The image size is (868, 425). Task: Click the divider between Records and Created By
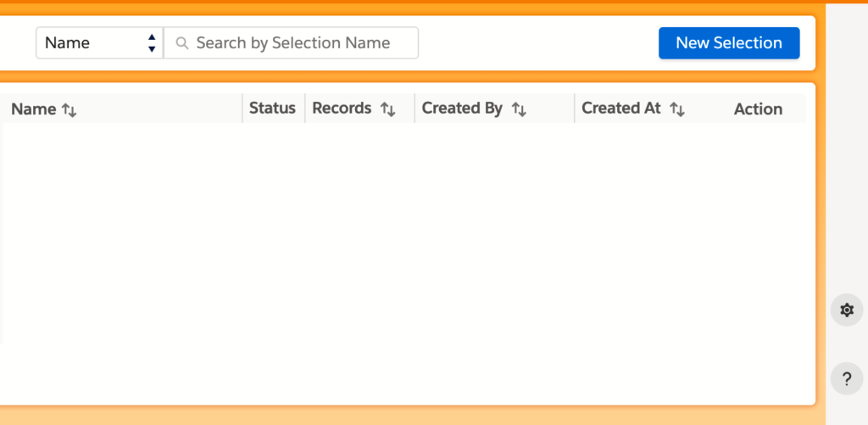[x=415, y=109]
